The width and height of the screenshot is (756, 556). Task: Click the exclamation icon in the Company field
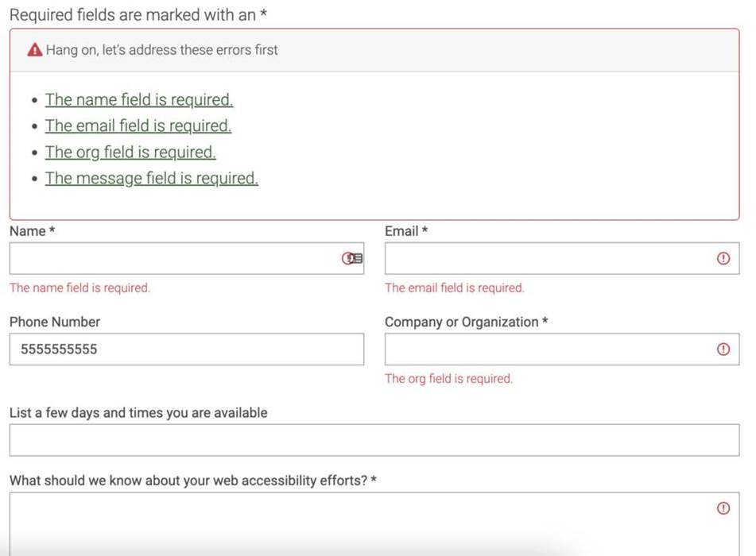click(x=723, y=349)
